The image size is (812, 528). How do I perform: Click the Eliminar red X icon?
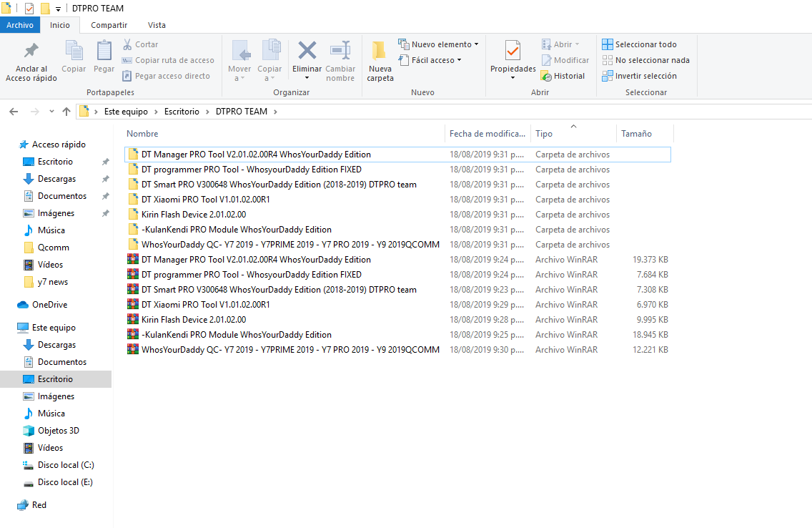tap(307, 50)
